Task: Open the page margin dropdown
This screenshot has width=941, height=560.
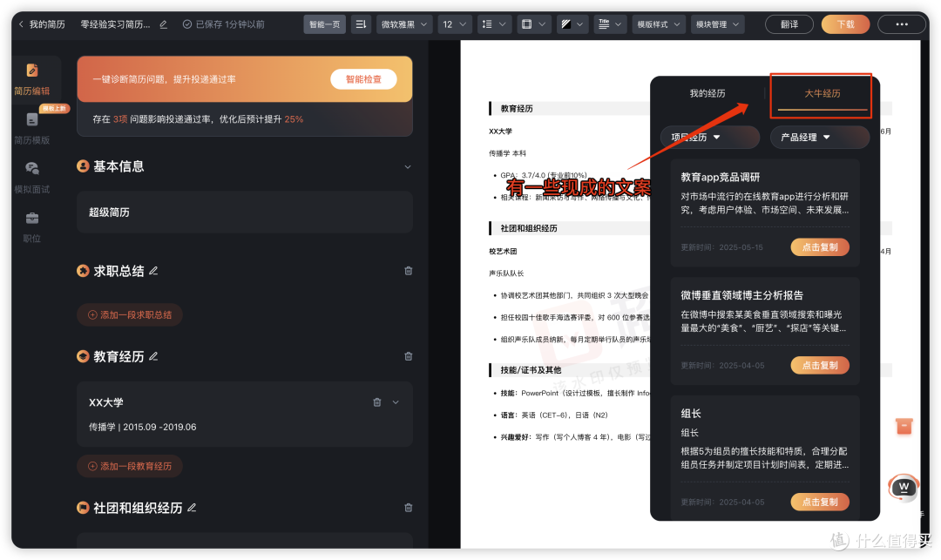Action: (533, 24)
